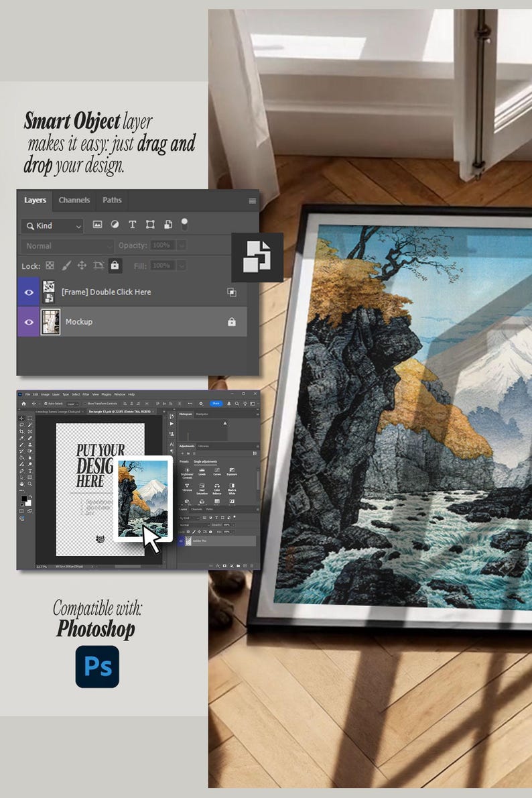Viewport: 532px width, 798px height.
Task: Expand the Opacity slider arrow in the large panel
Action: tap(181, 245)
